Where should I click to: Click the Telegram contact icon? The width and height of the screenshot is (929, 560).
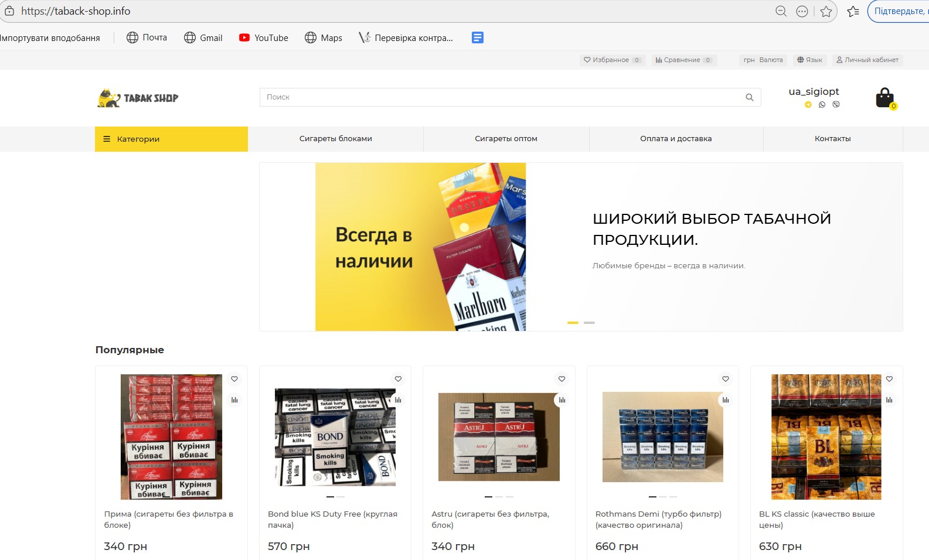(x=808, y=105)
